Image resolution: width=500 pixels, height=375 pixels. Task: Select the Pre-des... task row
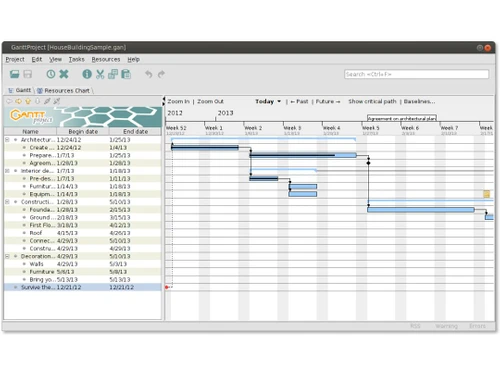(83, 179)
